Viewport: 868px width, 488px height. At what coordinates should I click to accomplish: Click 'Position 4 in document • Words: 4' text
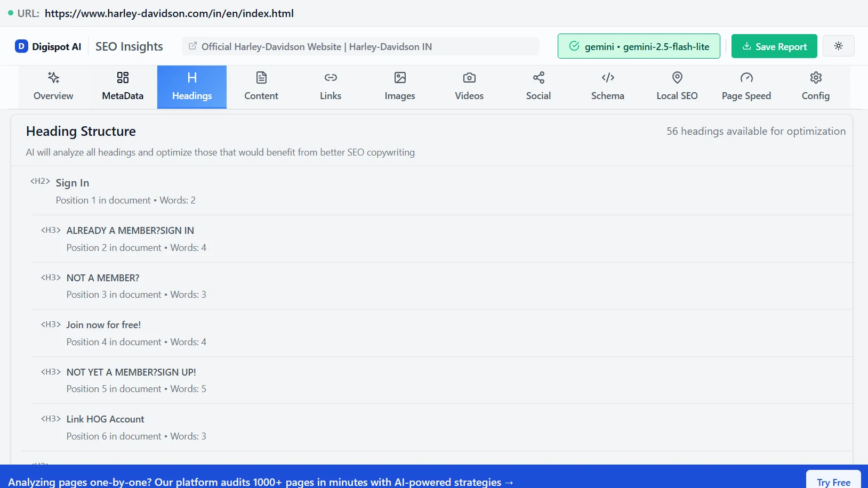136,342
